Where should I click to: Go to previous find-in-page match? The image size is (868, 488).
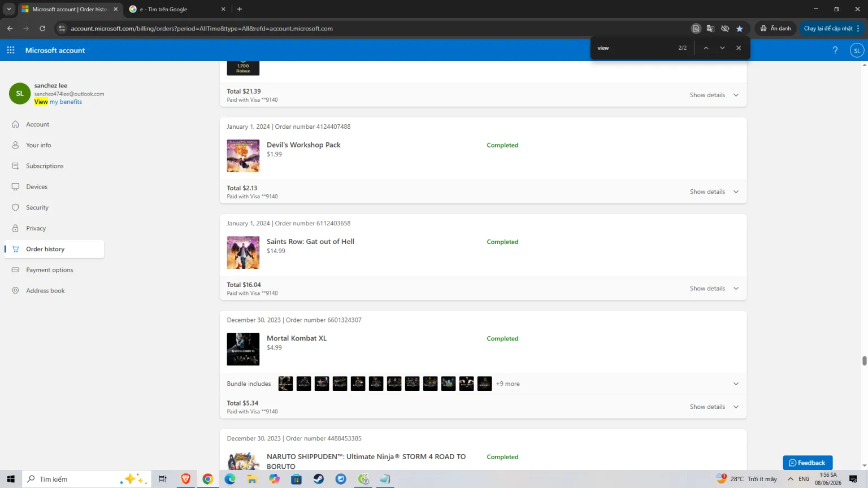706,48
